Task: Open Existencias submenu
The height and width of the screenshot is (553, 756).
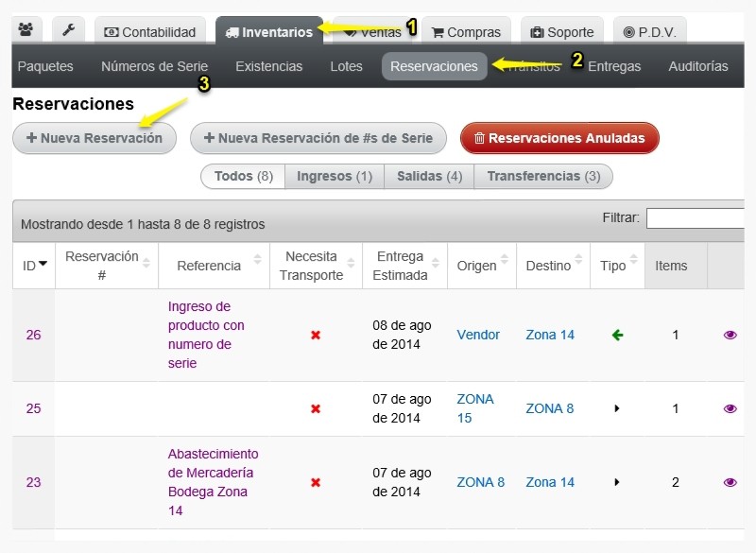Action: 268,66
